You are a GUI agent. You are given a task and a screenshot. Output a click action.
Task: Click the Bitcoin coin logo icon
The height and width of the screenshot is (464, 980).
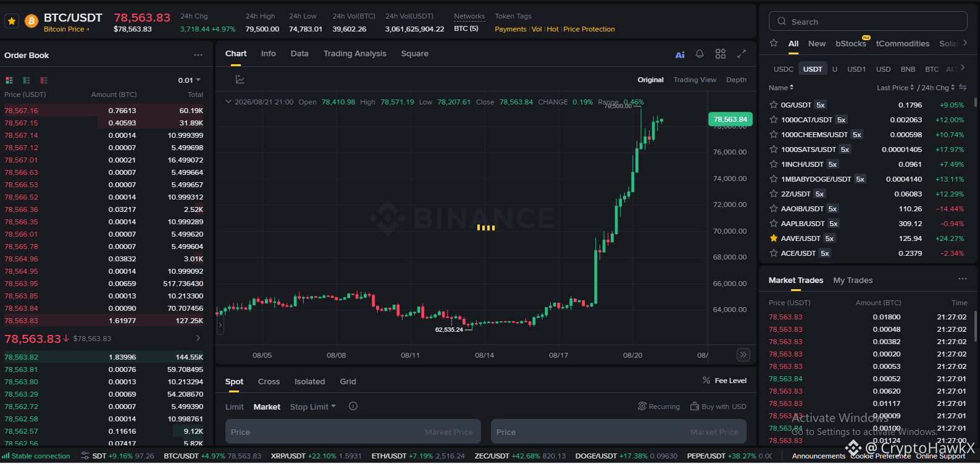(x=31, y=22)
